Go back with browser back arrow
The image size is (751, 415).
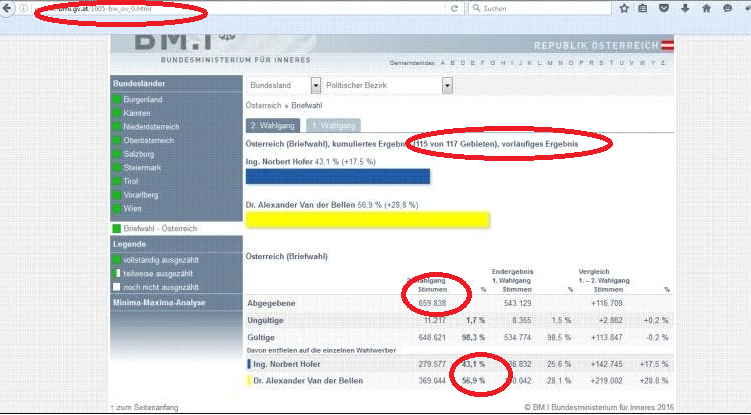click(7, 9)
